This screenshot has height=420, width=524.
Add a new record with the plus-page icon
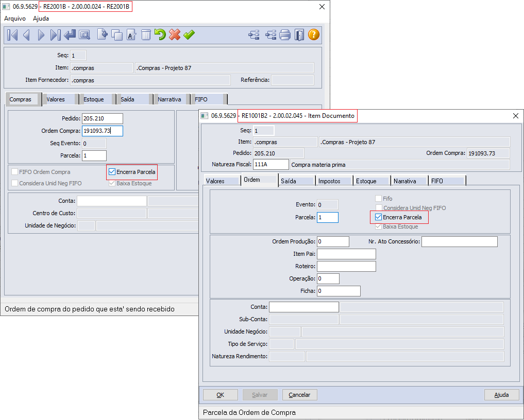point(102,34)
